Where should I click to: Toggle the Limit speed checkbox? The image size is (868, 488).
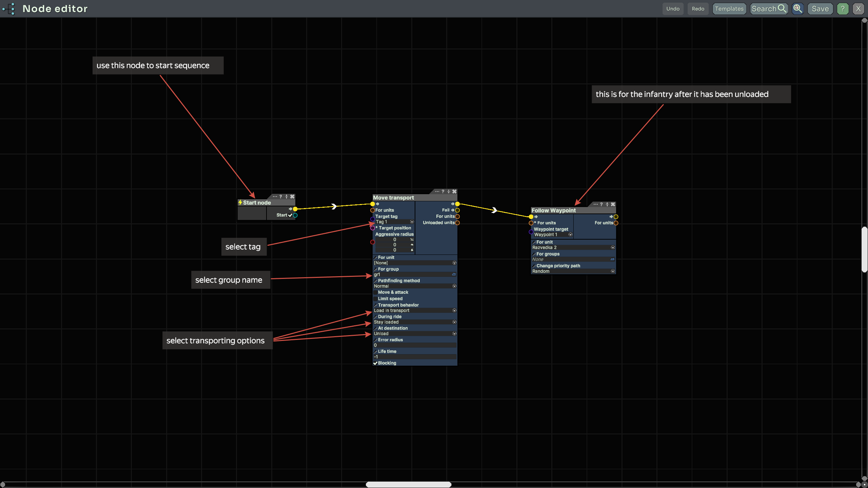click(x=375, y=299)
